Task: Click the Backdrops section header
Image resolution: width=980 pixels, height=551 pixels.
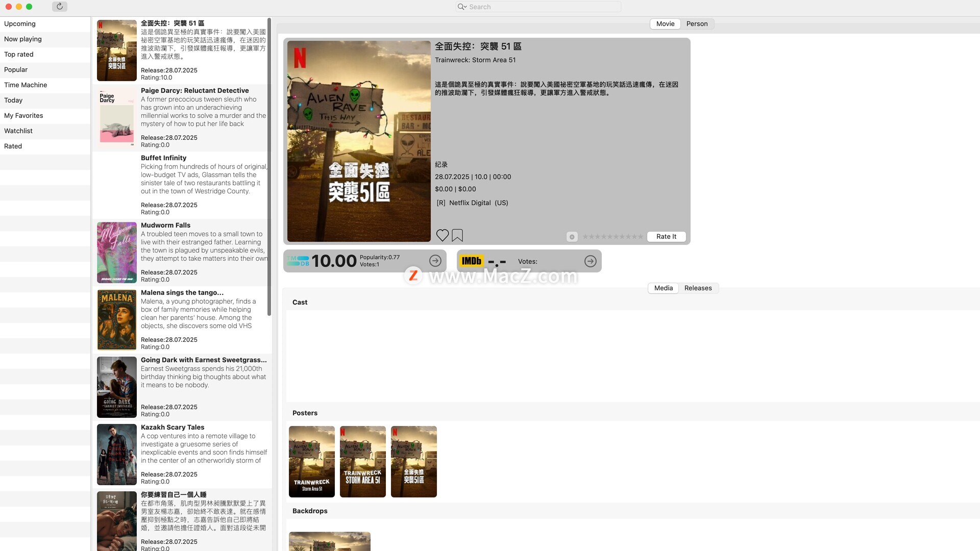Action: tap(310, 511)
